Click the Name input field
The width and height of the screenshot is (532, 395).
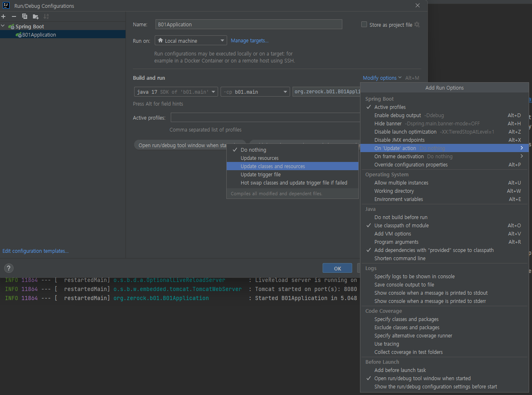[249, 25]
